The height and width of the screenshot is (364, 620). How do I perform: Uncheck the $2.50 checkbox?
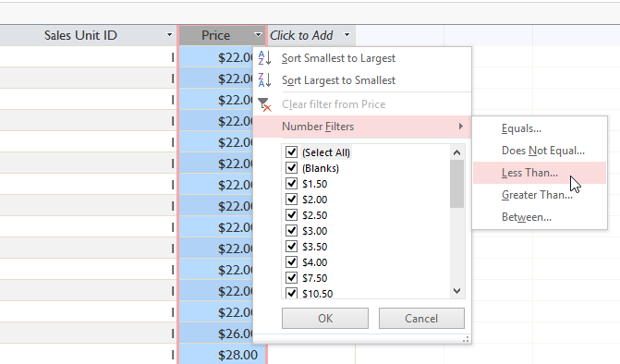point(291,215)
